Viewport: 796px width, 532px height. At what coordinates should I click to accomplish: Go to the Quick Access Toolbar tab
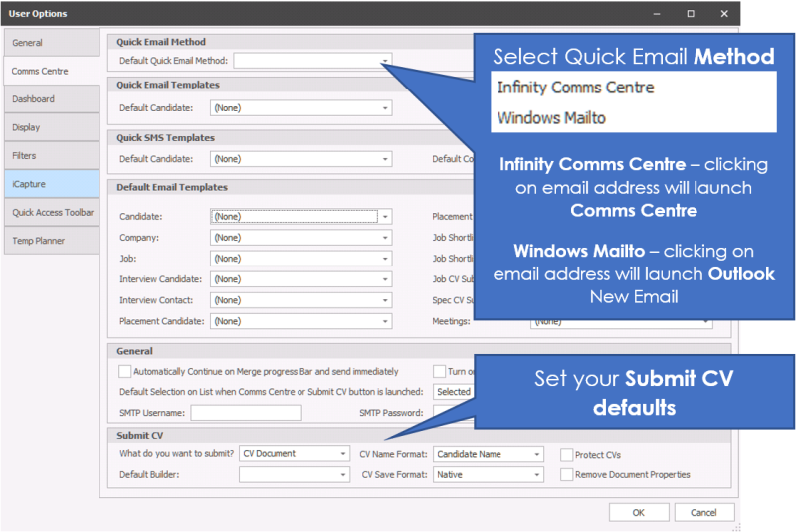tap(51, 212)
